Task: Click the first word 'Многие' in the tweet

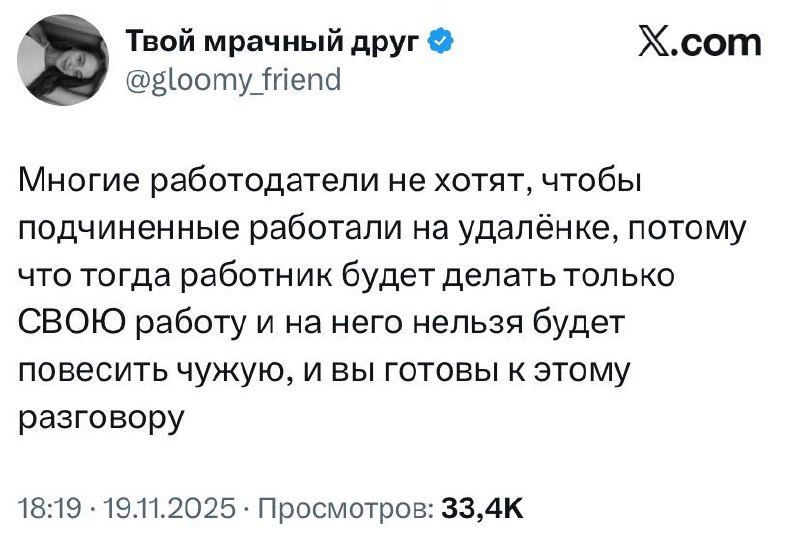Action: (x=79, y=181)
